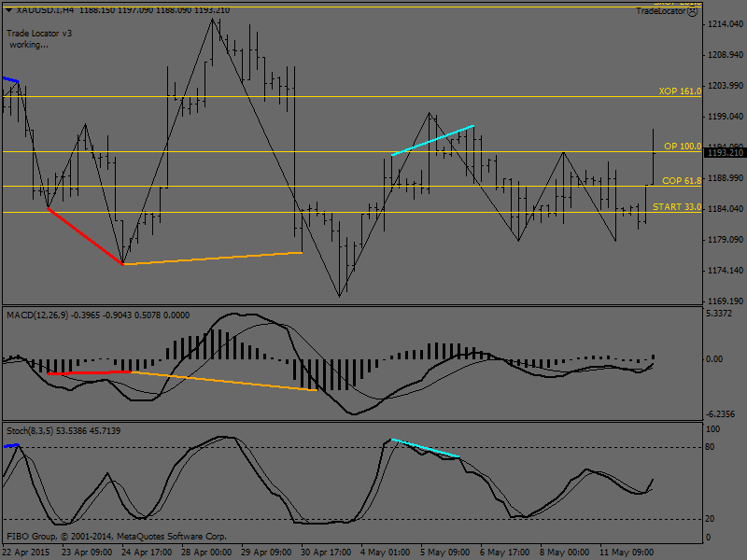Viewport: 747px width, 560px height.
Task: Click the triangle arrow before XAUUSD.1,H4
Action: 6,10
